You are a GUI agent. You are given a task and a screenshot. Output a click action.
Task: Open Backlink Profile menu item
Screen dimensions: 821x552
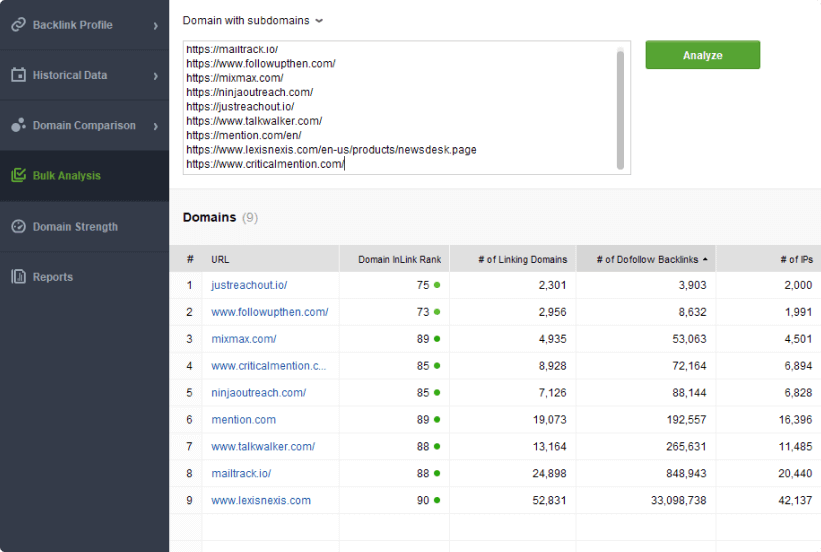84,25
